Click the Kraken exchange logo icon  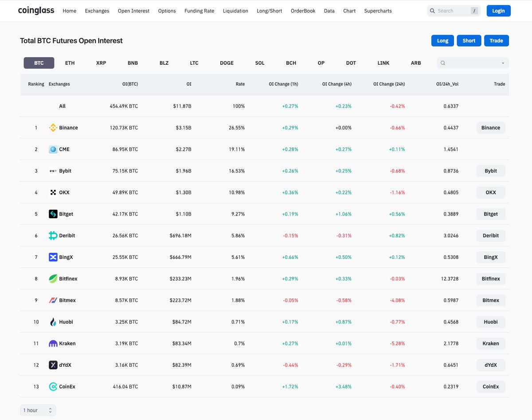[x=53, y=343]
